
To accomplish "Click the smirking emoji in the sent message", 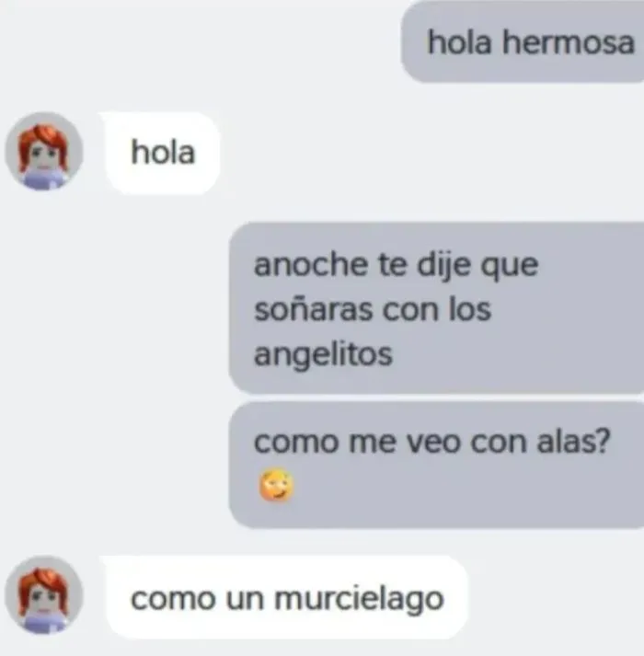I will [276, 485].
